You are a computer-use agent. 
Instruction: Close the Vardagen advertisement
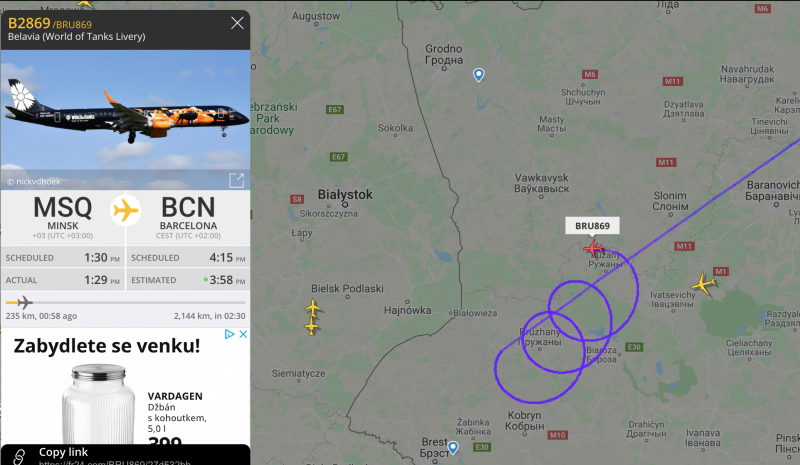pyautogui.click(x=243, y=334)
